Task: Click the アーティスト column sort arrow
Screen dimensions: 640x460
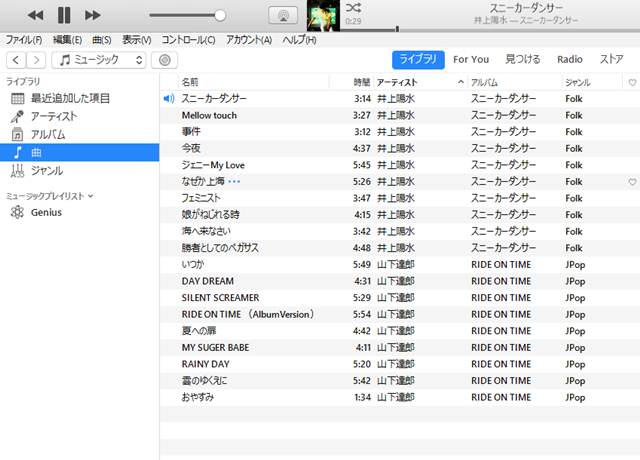Action: pyautogui.click(x=461, y=82)
